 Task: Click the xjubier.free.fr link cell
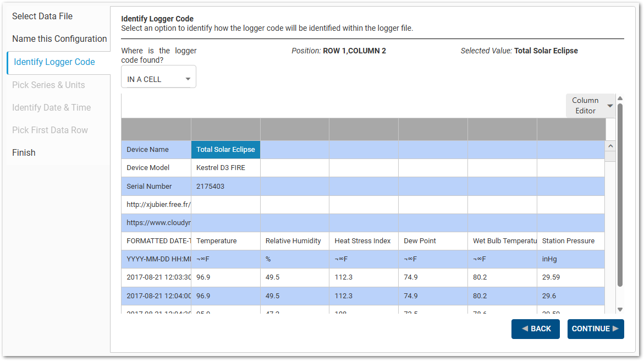[x=156, y=204]
